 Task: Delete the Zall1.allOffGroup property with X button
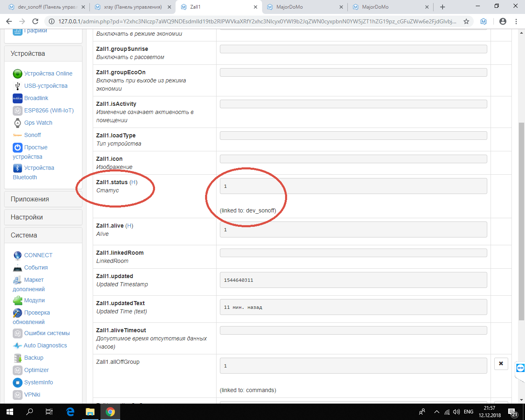501,364
